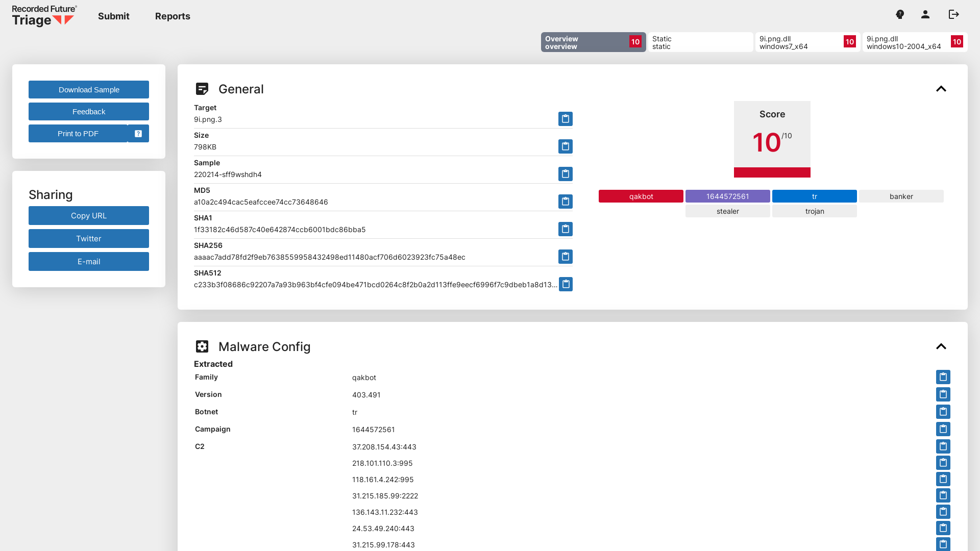980x551 pixels.
Task: Click the C2 entry 37.208.154.43:443 text
Action: point(384,447)
